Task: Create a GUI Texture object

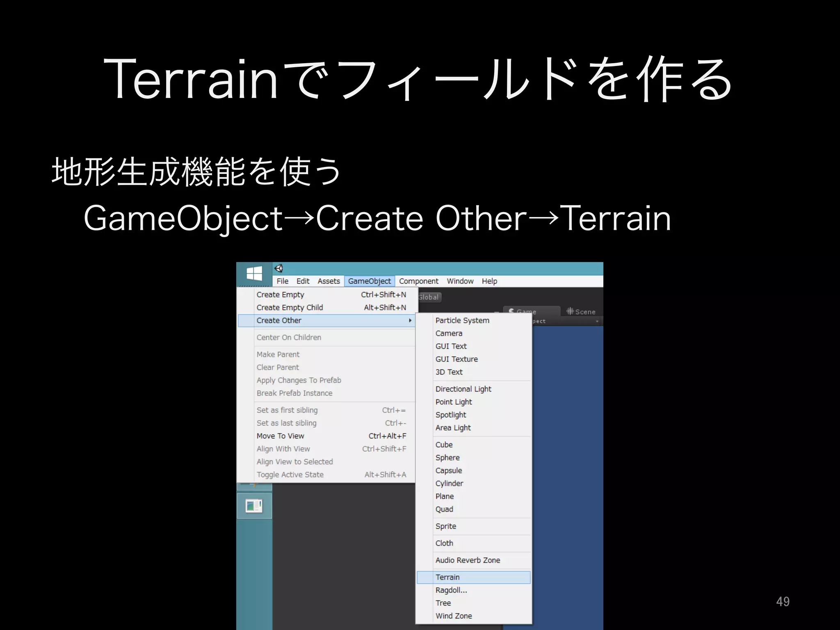Action: (474, 359)
